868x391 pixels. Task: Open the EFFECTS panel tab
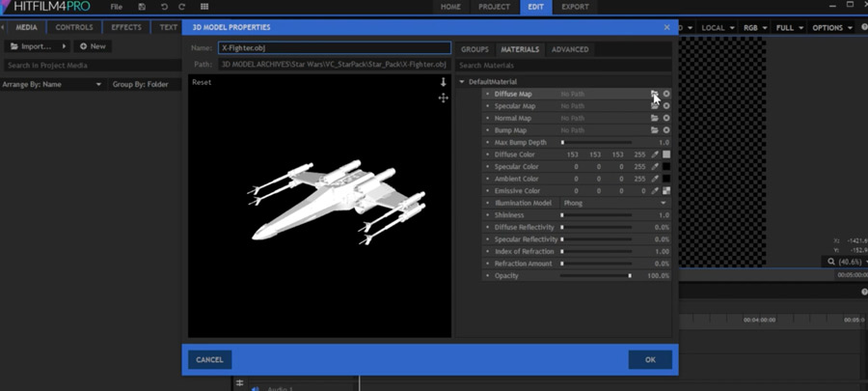click(x=126, y=27)
